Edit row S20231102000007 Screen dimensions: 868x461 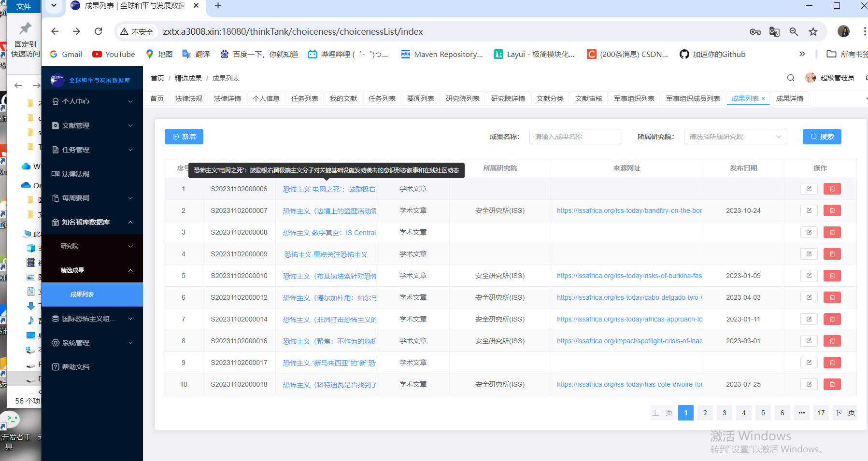809,210
